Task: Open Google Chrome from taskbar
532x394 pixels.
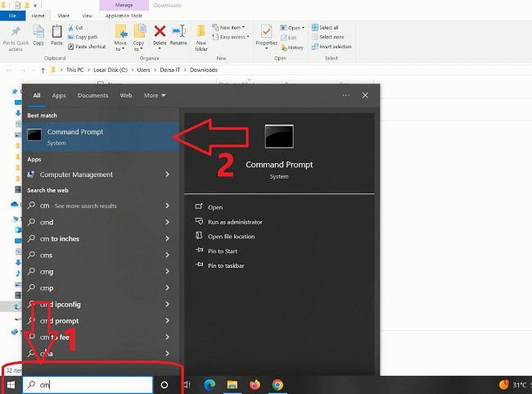Action: 277,384
